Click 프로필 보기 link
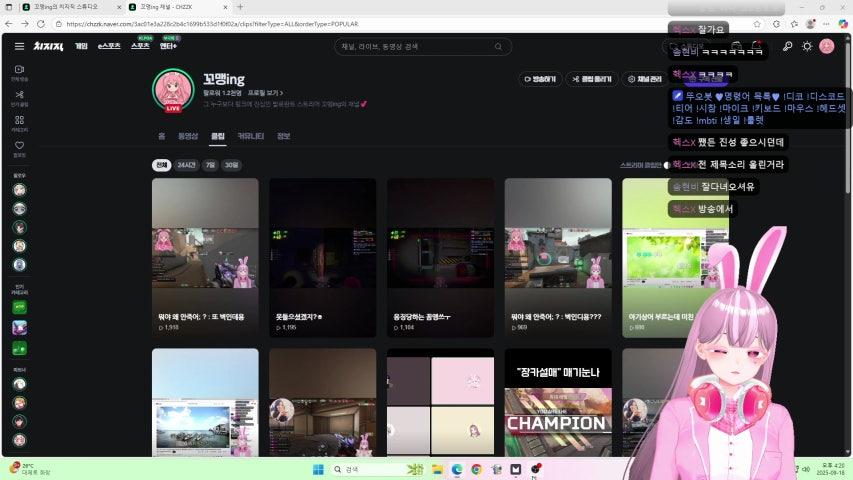The height and width of the screenshot is (480, 853). point(265,93)
